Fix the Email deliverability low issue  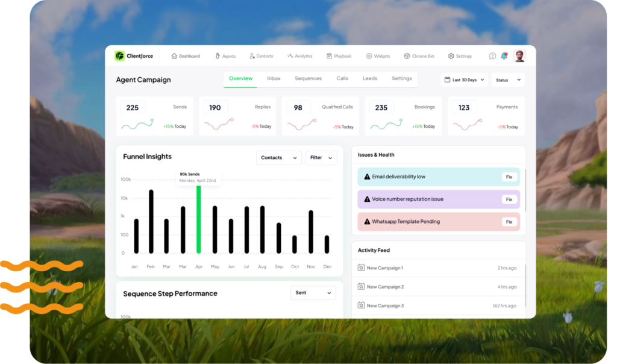click(x=509, y=177)
